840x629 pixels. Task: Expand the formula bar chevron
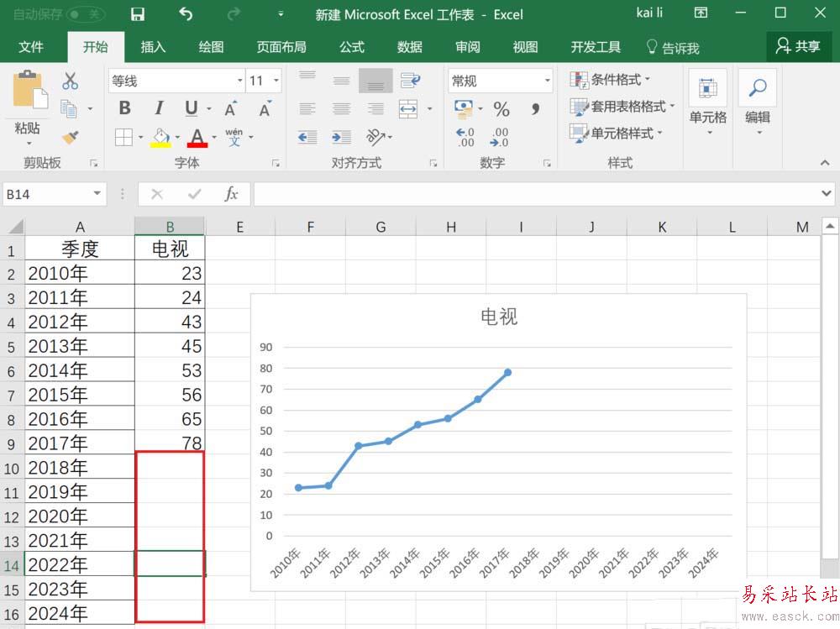tap(826, 193)
